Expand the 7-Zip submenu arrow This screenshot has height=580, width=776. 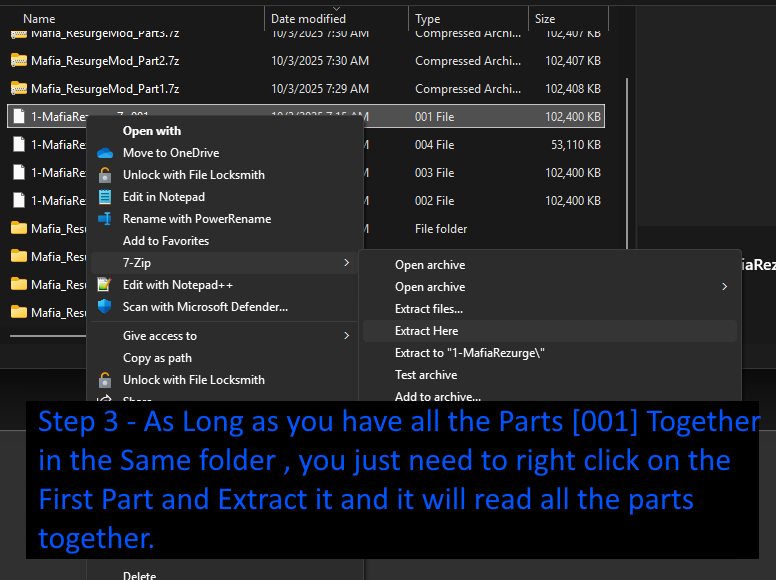[x=346, y=263]
